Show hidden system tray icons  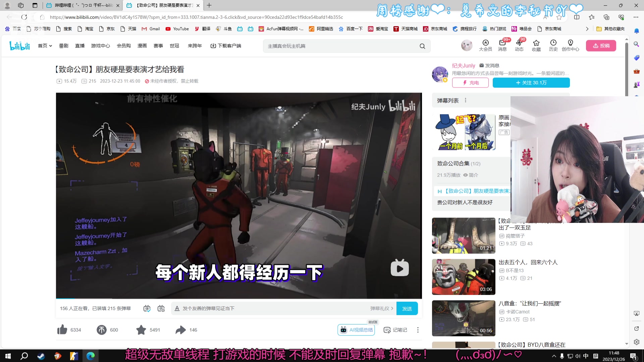[x=554, y=356]
